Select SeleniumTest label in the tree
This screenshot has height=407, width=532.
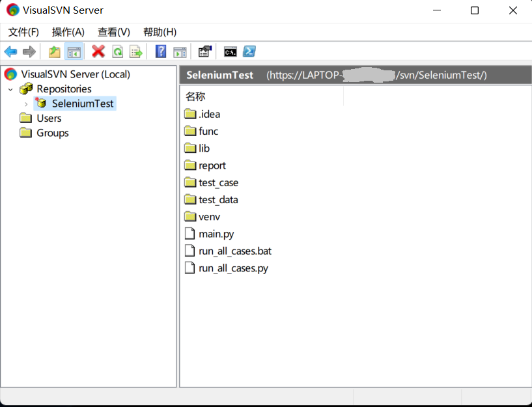click(x=83, y=104)
